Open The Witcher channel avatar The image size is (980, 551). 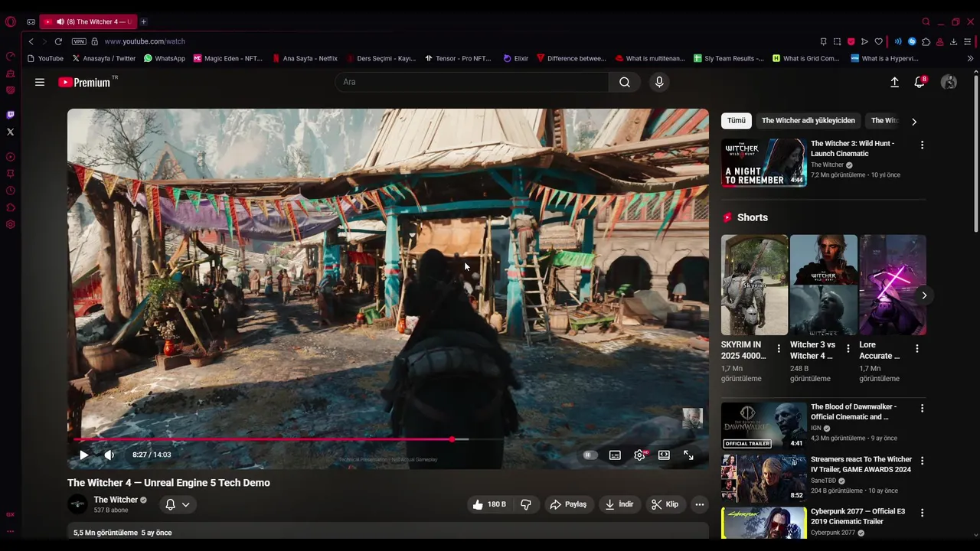77,504
